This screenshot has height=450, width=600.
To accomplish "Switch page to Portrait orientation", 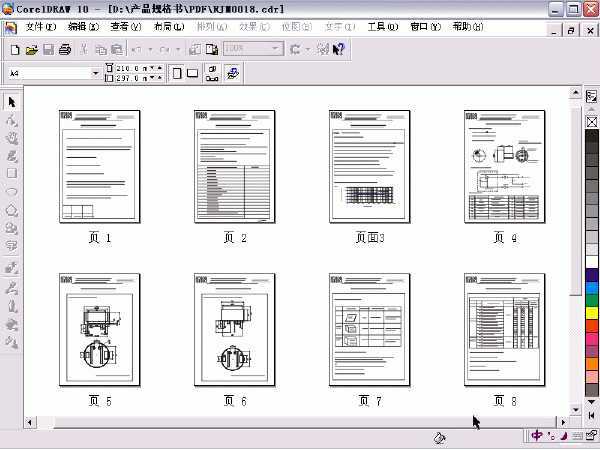I will pos(176,73).
